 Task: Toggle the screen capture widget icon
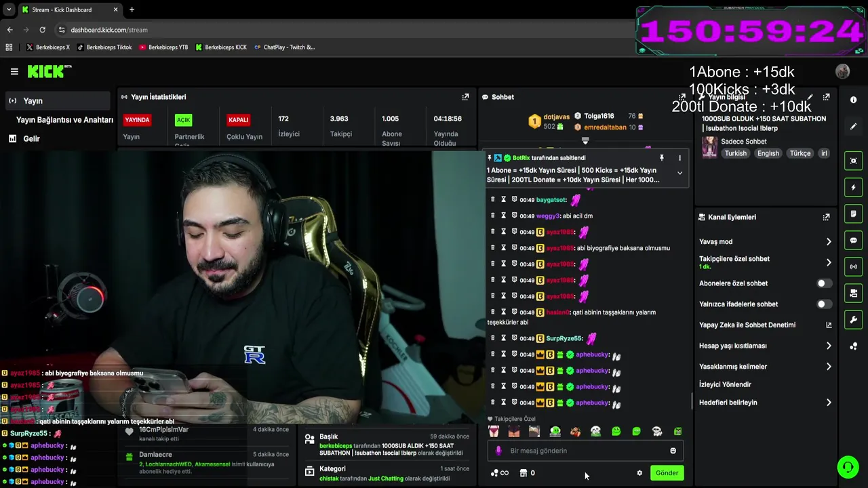(x=853, y=161)
